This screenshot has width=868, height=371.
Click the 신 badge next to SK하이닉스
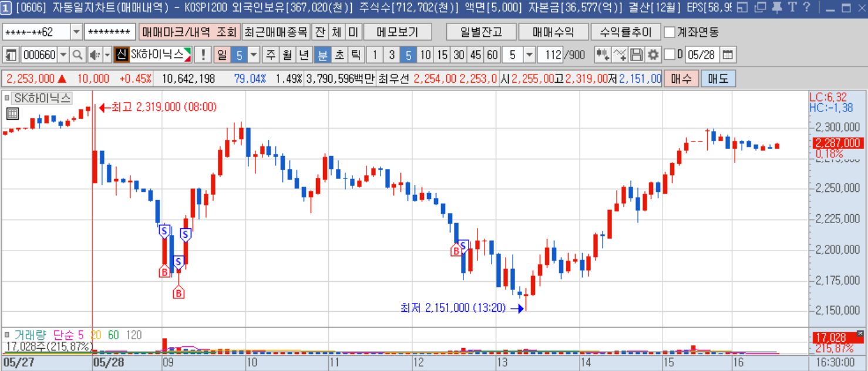[121, 55]
